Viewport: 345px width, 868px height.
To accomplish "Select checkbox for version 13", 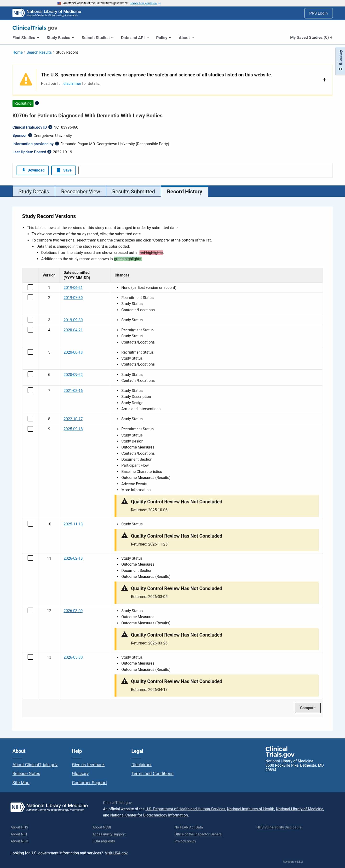I will coord(30,657).
